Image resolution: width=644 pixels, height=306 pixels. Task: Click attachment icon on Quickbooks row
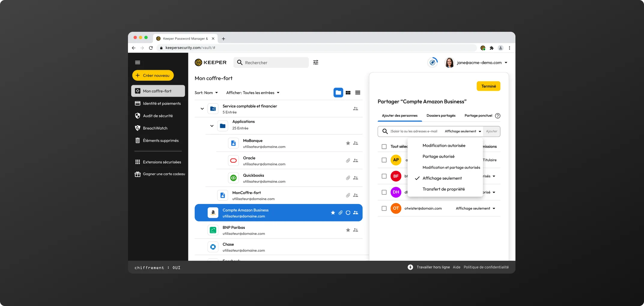pos(348,178)
